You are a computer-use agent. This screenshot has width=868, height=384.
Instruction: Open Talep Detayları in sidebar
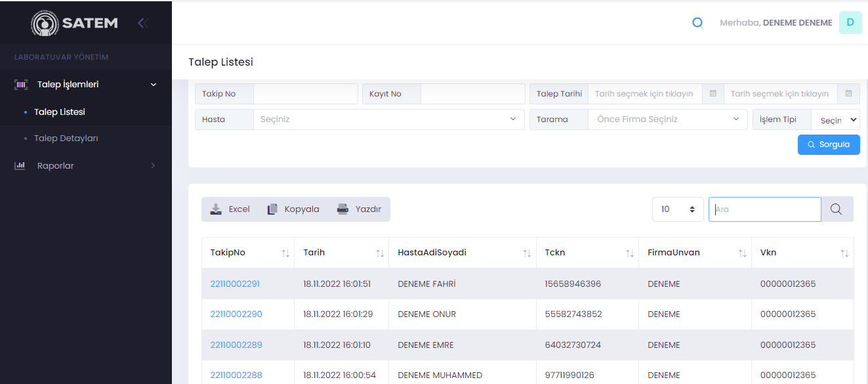pos(66,139)
